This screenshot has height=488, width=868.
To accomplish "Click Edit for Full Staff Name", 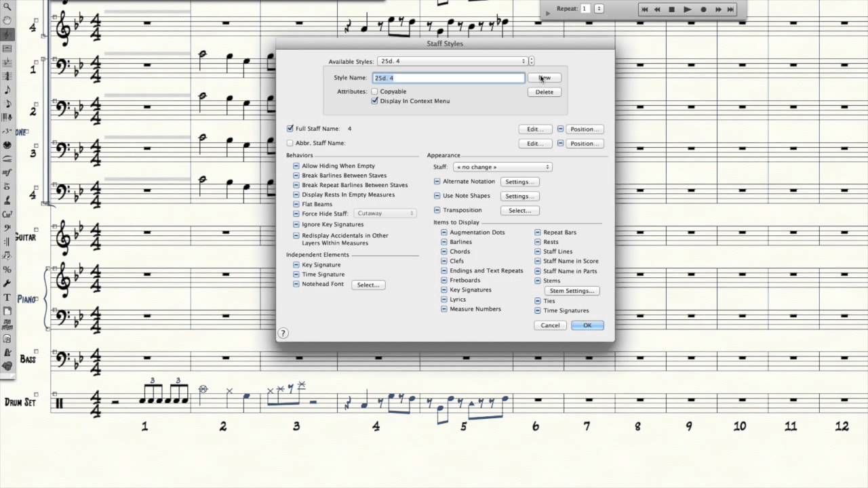I will pyautogui.click(x=536, y=129).
